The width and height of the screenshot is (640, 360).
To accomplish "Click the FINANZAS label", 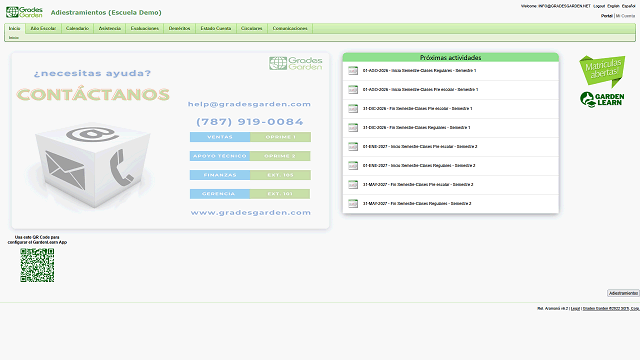I will point(220,175).
